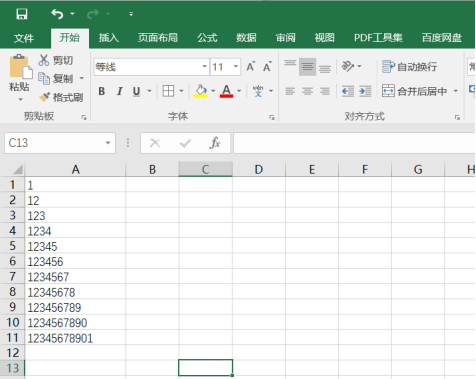Open 对齐方式 alignment dialog launcher
The image size is (476, 379).
pos(457,117)
